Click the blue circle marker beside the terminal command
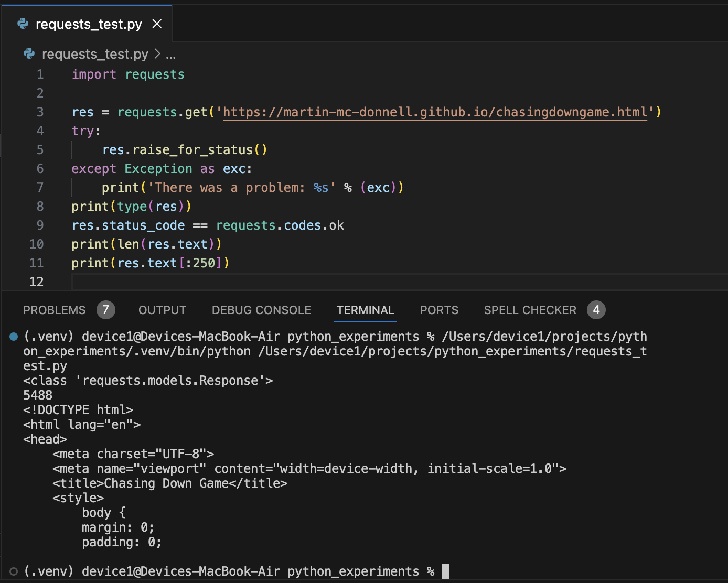Screen dimensions: 728x583 click(x=14, y=337)
